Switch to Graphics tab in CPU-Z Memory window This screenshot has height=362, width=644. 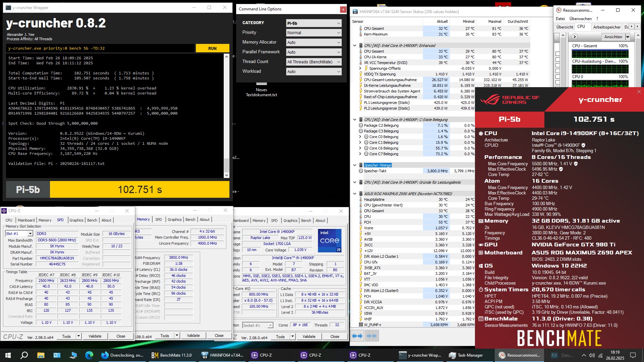tap(175, 220)
